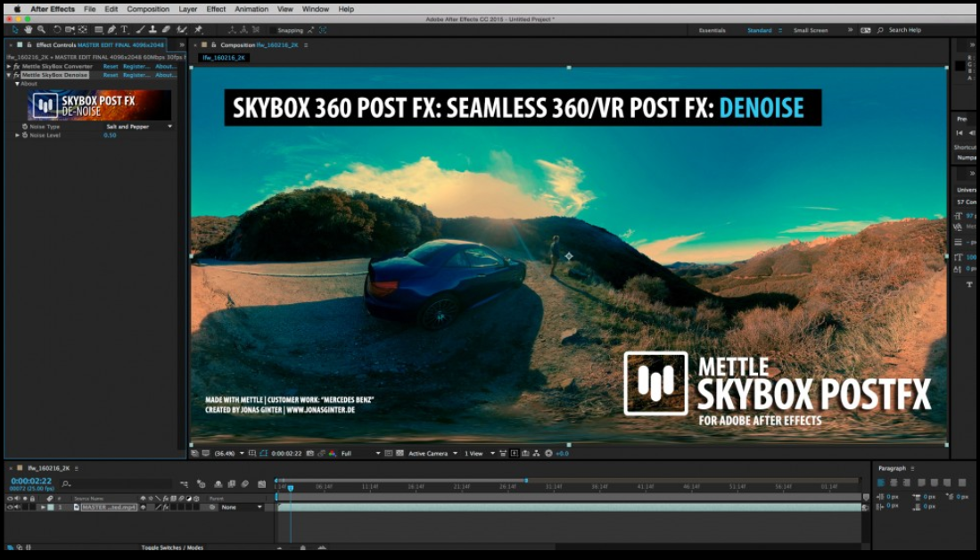Click the exposure value +0.0
This screenshot has height=560, width=980.
[x=562, y=454]
